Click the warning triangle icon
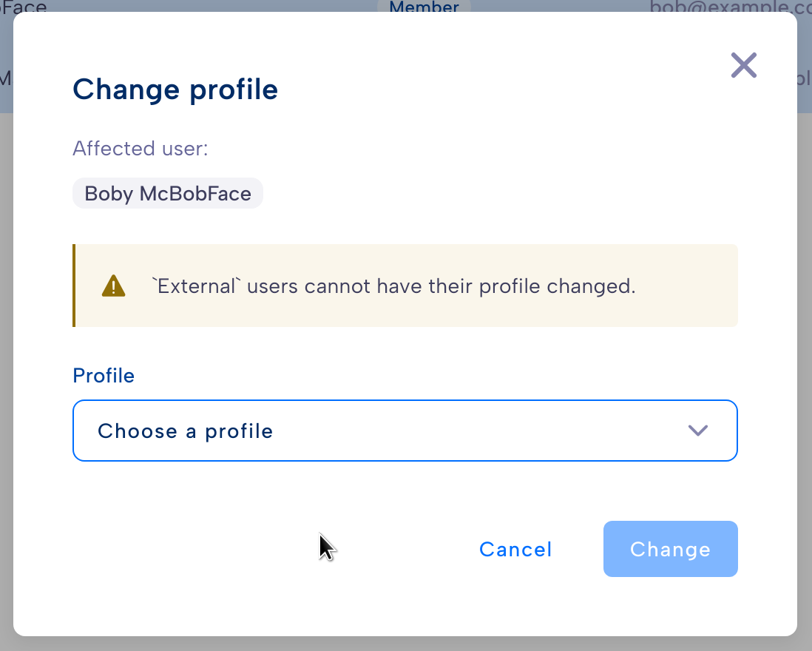The image size is (812, 651). coord(113,286)
